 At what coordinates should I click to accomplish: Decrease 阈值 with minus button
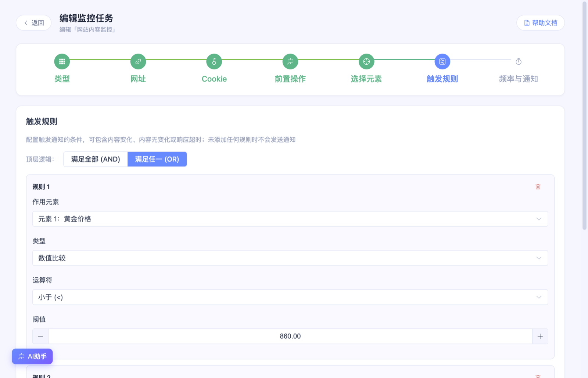click(x=40, y=336)
